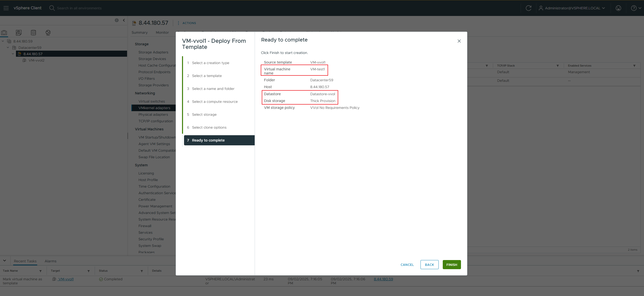
Task: Switch to VMs and Templates view icon
Action: [19, 33]
